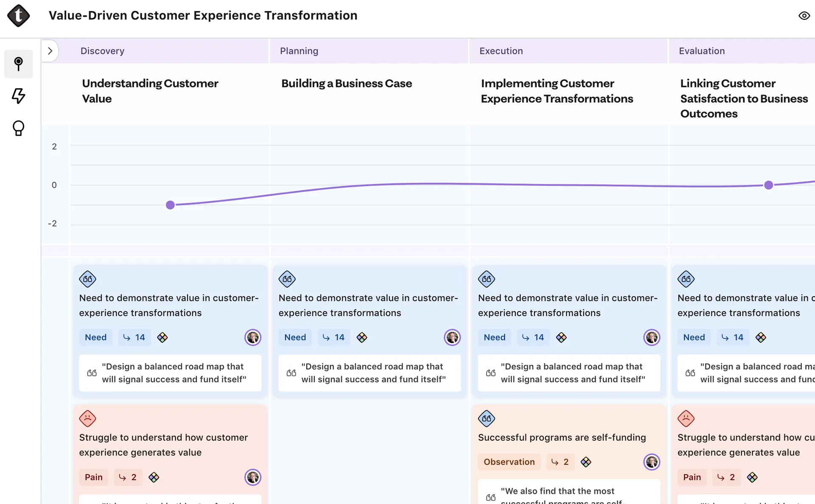Expand the sidebar with chevron arrow

coord(50,51)
